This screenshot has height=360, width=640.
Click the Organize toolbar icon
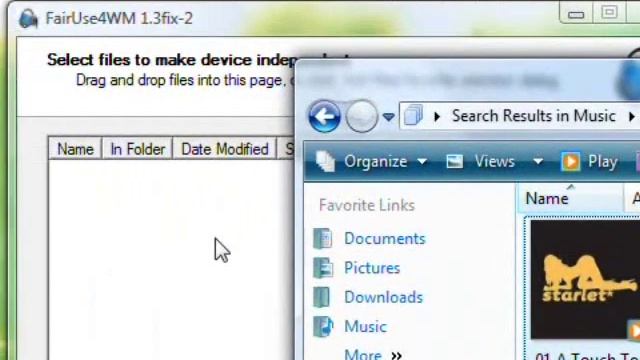tap(326, 162)
